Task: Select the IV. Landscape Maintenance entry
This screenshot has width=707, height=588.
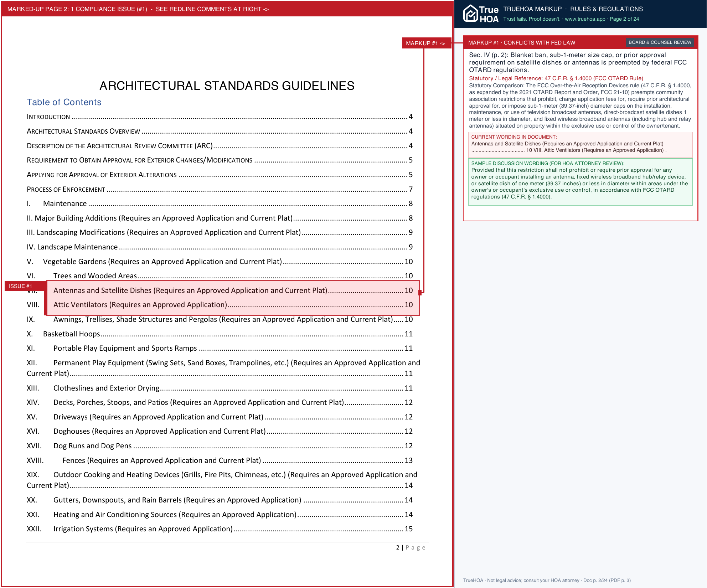Action: [220, 247]
